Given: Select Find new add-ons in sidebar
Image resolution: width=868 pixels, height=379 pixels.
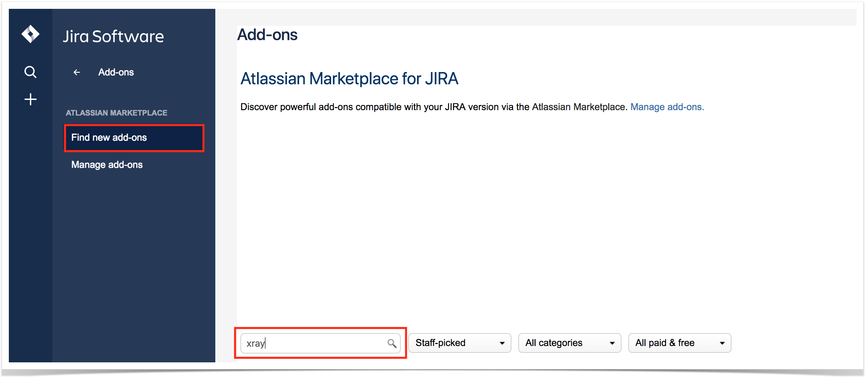Looking at the screenshot, I should [134, 138].
